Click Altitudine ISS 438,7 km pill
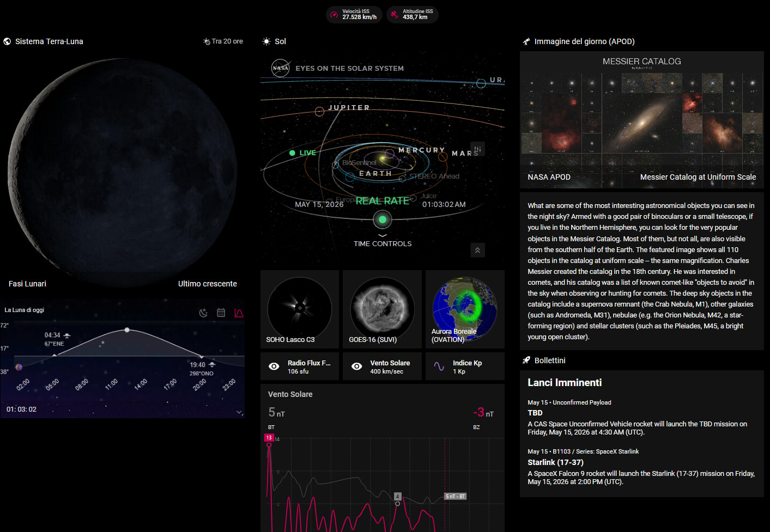The image size is (770, 532). point(413,14)
